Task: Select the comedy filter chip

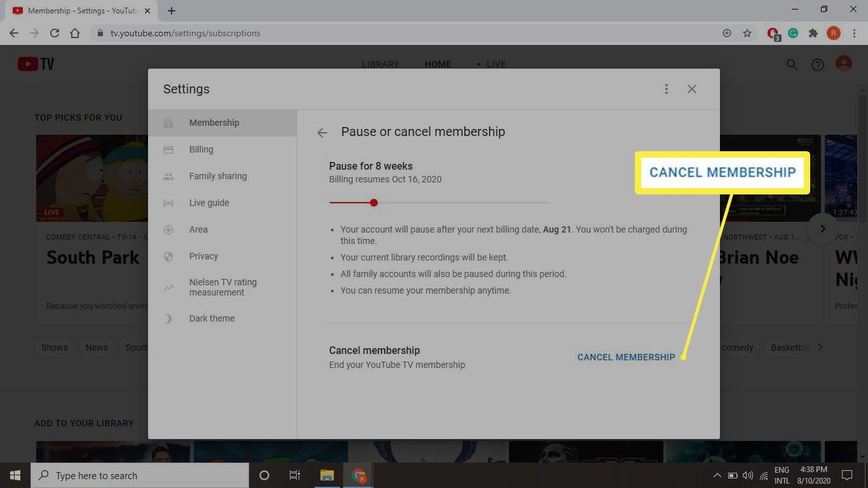Action: click(737, 348)
